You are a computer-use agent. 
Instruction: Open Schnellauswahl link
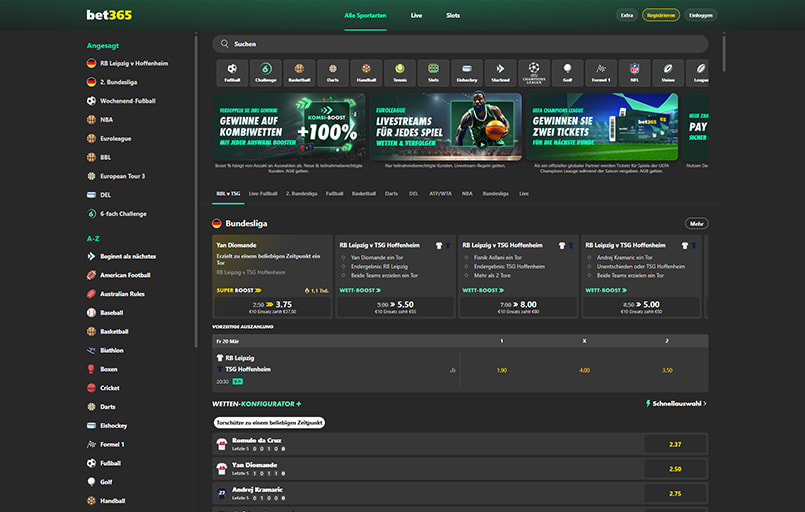click(x=676, y=404)
